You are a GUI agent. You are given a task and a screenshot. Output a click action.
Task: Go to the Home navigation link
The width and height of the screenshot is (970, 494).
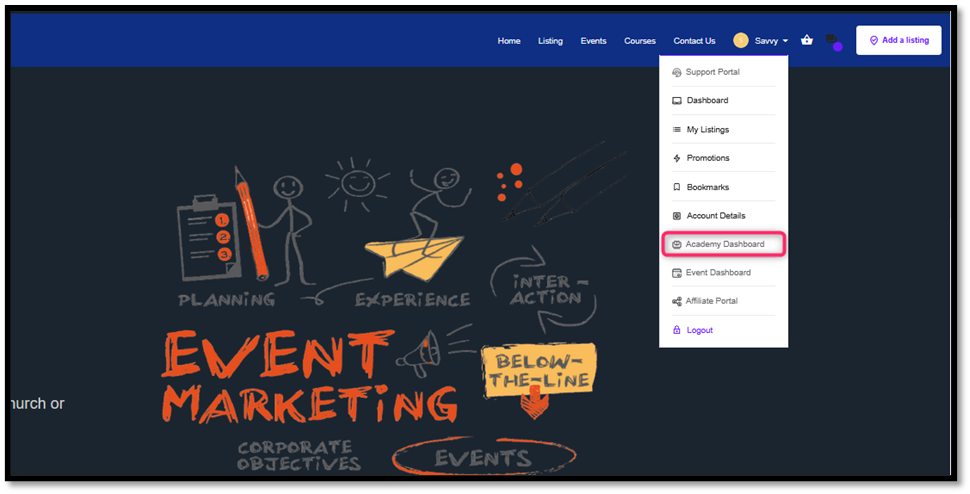pos(509,41)
